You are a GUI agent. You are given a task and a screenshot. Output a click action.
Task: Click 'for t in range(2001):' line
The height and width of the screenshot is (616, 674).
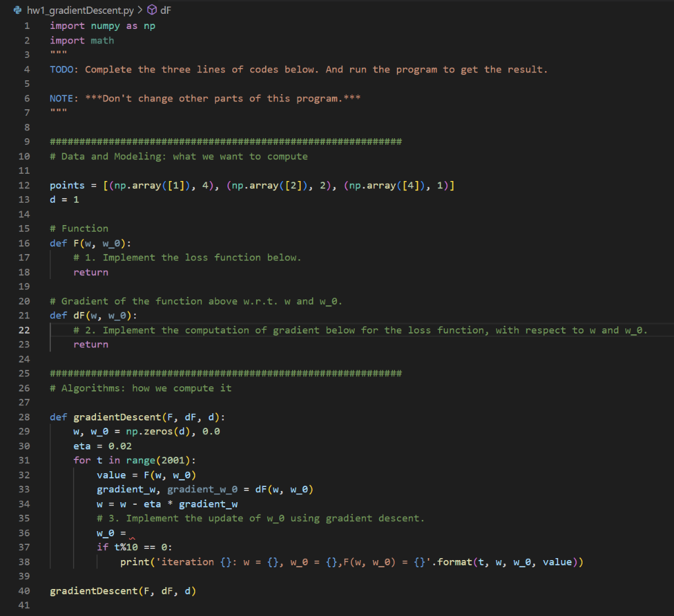(134, 461)
